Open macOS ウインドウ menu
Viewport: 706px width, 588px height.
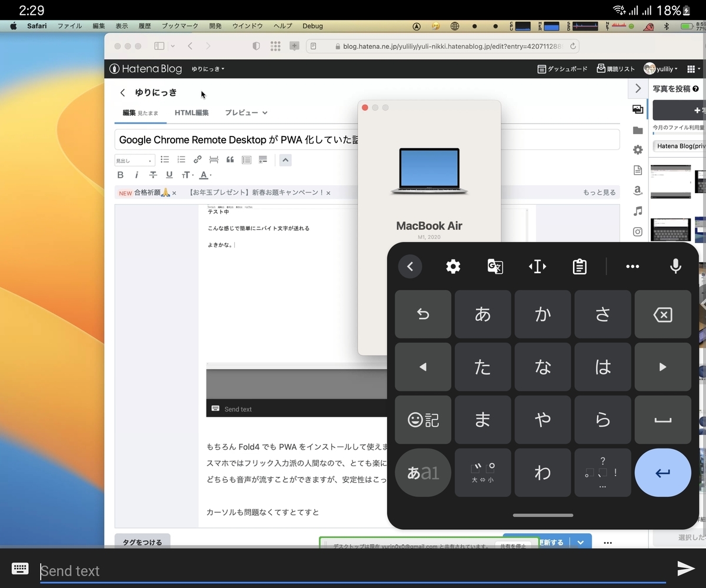[247, 26]
